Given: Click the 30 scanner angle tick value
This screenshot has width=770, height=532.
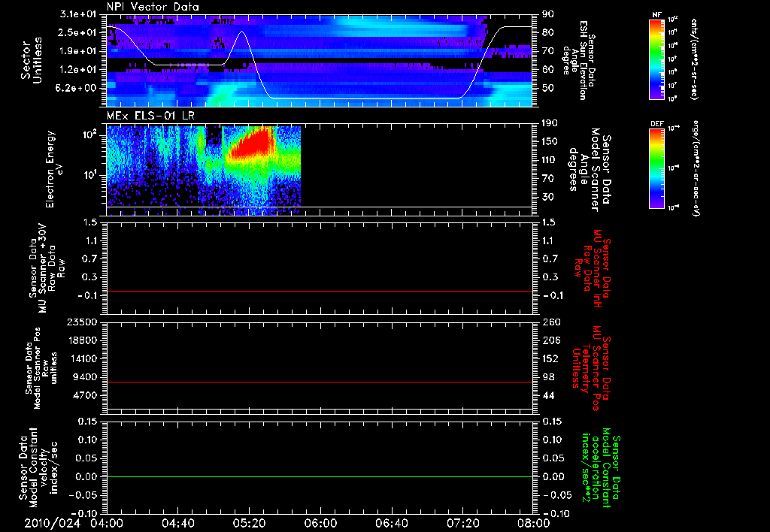Looking at the screenshot, I should pyautogui.click(x=548, y=197).
